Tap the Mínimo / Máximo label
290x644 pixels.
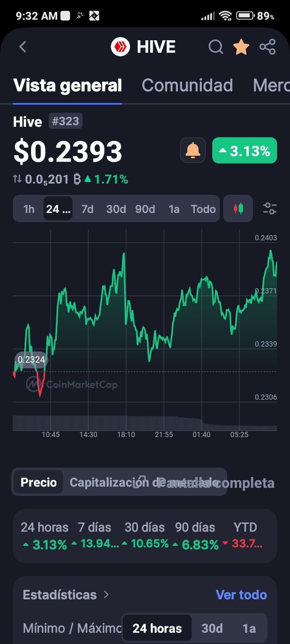click(72, 628)
